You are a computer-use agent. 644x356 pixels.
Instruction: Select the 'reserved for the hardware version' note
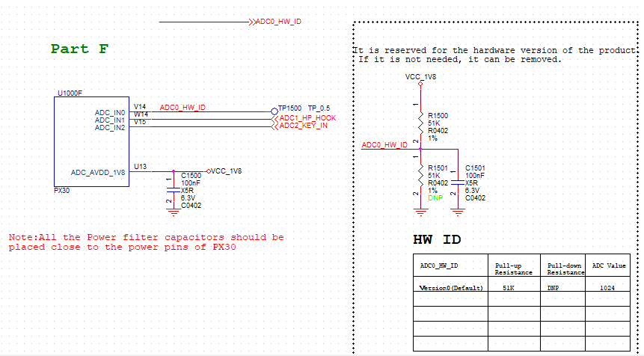coord(495,55)
